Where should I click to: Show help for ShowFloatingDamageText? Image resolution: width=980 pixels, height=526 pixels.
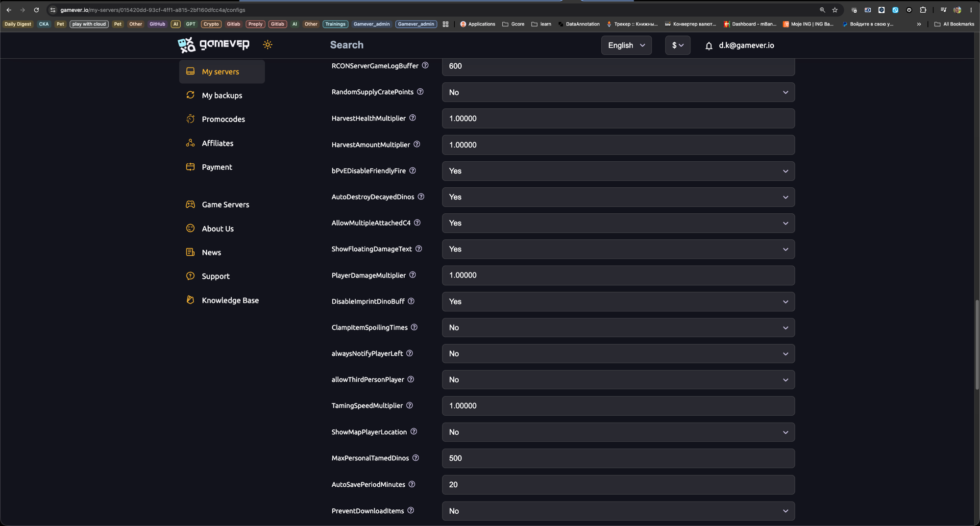[x=419, y=249]
